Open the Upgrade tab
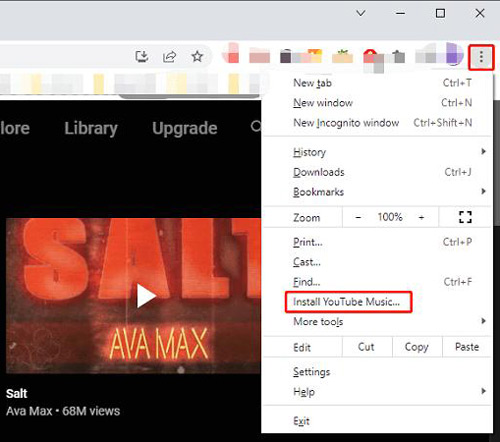Screen dimensions: 500x442 pyautogui.click(x=185, y=128)
